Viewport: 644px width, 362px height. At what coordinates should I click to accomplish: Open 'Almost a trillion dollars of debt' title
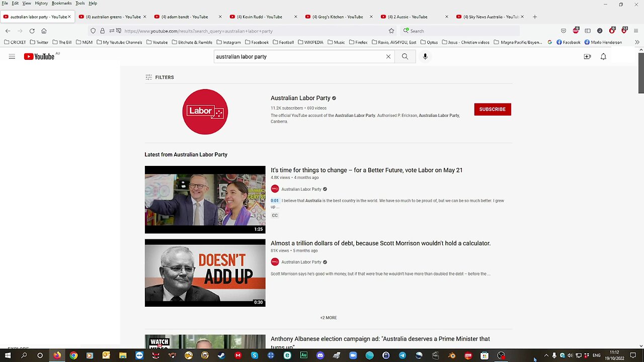(x=380, y=243)
